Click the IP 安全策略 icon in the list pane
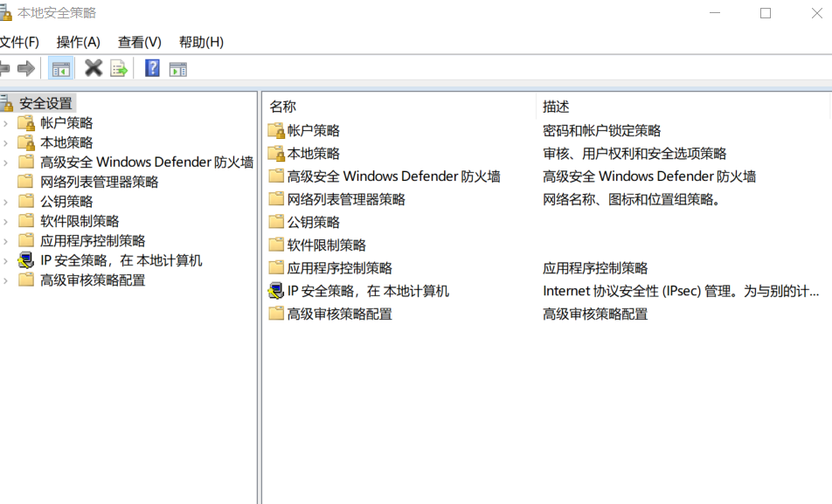The image size is (832, 504). pyautogui.click(x=276, y=291)
